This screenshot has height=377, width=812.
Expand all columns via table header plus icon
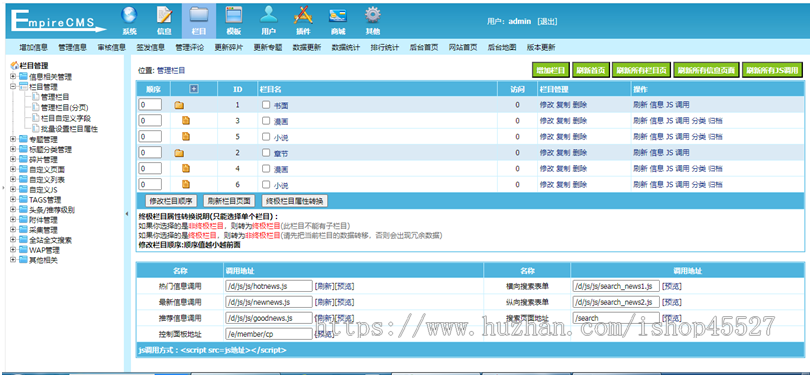[x=194, y=89]
